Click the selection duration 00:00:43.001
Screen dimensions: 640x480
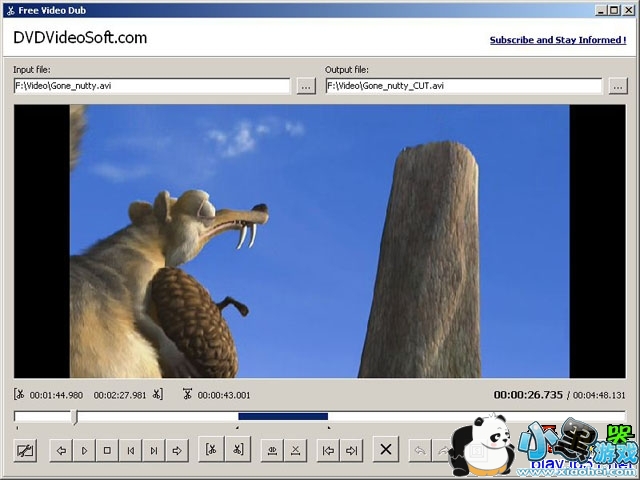(224, 395)
